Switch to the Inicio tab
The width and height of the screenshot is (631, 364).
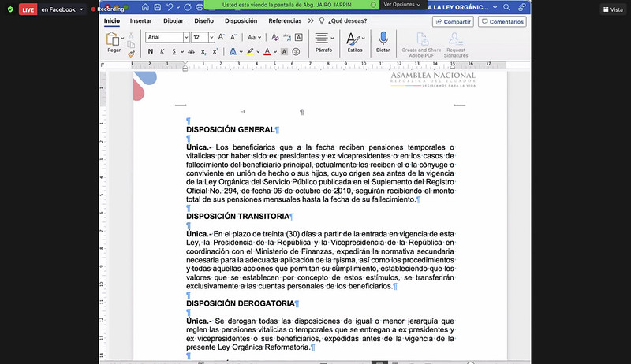coord(111,21)
